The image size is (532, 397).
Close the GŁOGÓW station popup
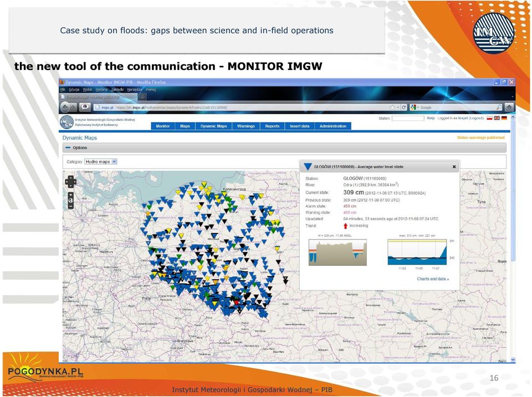(x=454, y=167)
